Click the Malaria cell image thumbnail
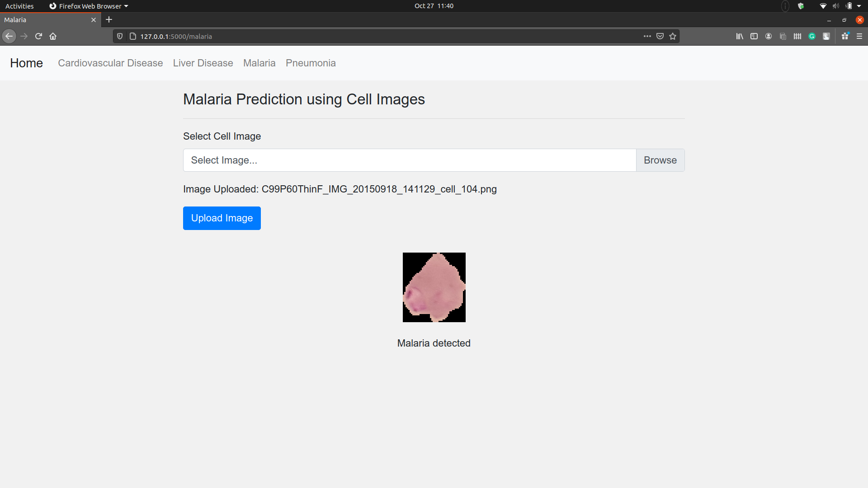868x488 pixels. (x=434, y=286)
